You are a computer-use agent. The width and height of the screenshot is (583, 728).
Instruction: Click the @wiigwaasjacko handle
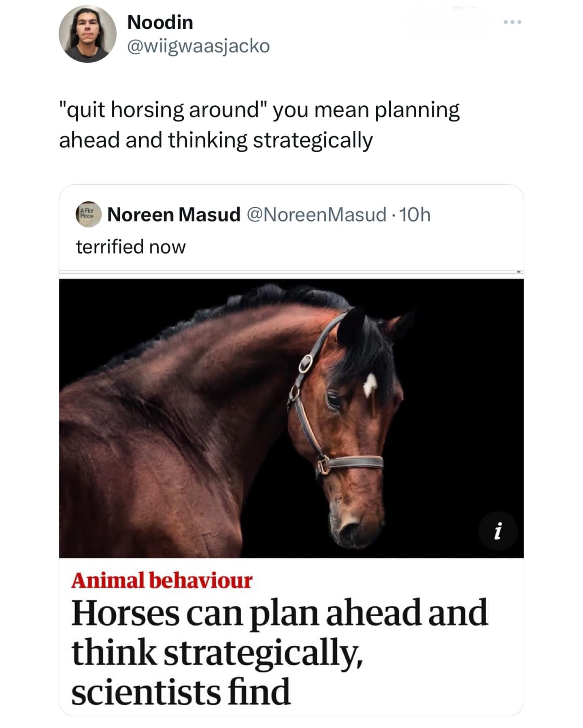pyautogui.click(x=198, y=46)
